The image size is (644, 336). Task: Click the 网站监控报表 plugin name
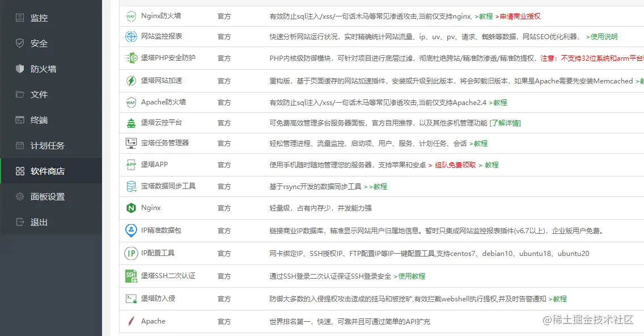162,36
